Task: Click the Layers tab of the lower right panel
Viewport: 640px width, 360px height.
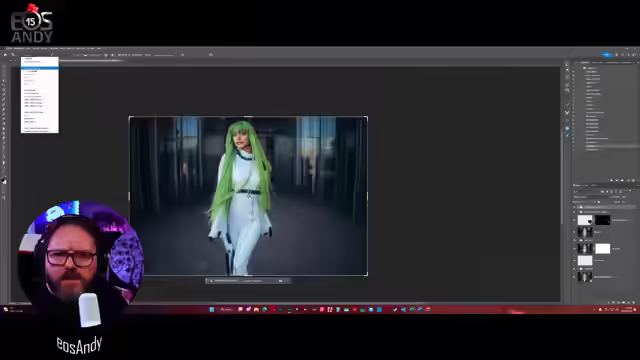Action: pos(577,185)
